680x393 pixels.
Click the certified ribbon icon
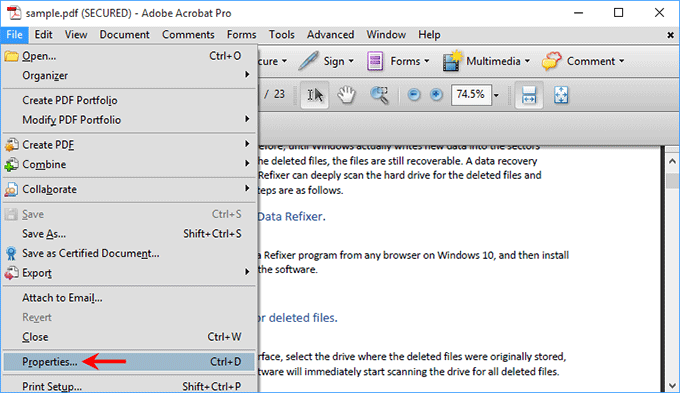(11, 253)
